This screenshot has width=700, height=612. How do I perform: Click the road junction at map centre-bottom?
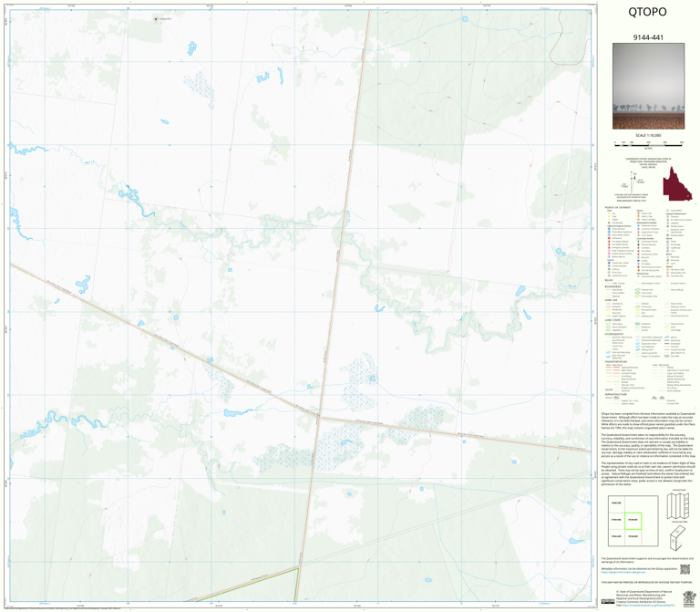point(318,417)
